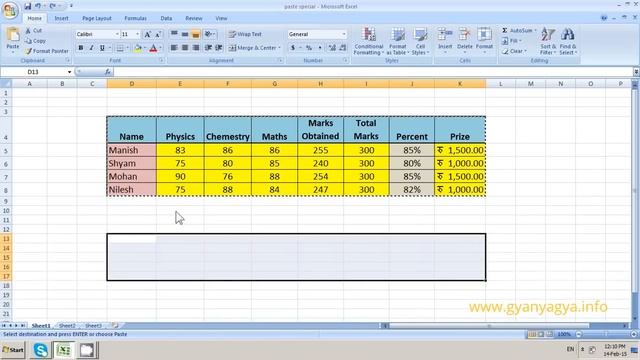Expand the Paste options arrow
This screenshot has width=640, height=360.
point(13,52)
